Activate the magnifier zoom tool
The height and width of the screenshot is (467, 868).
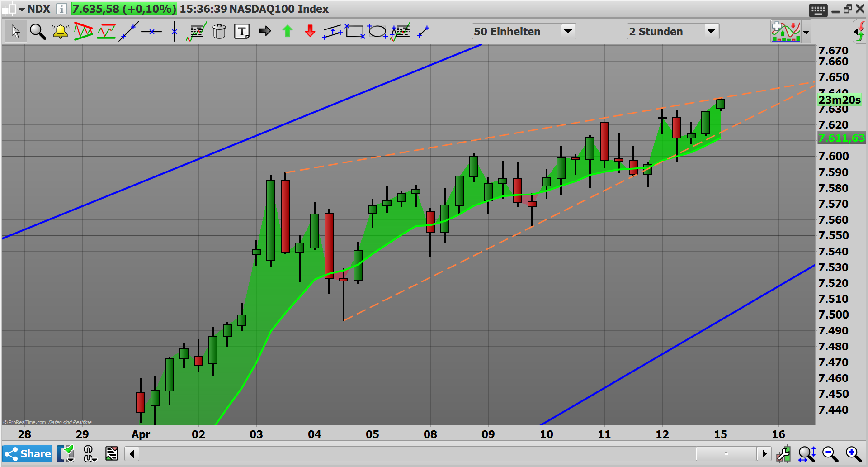[38, 32]
